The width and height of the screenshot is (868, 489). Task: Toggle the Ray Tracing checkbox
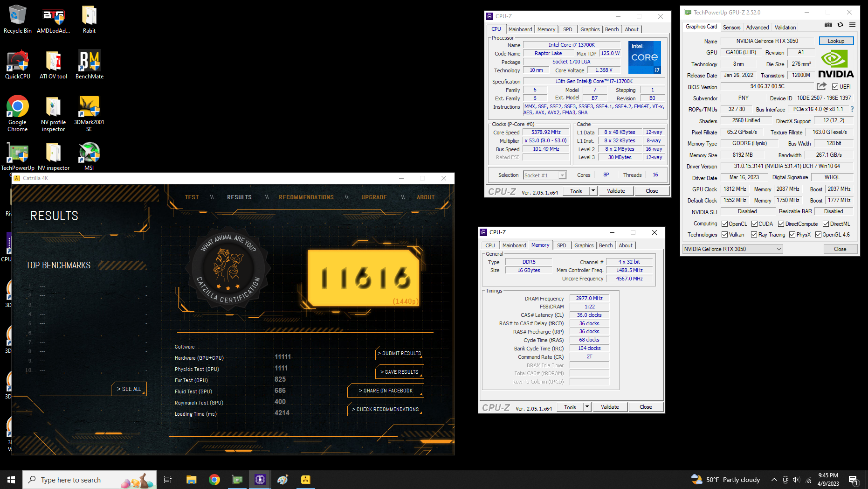pos(754,235)
